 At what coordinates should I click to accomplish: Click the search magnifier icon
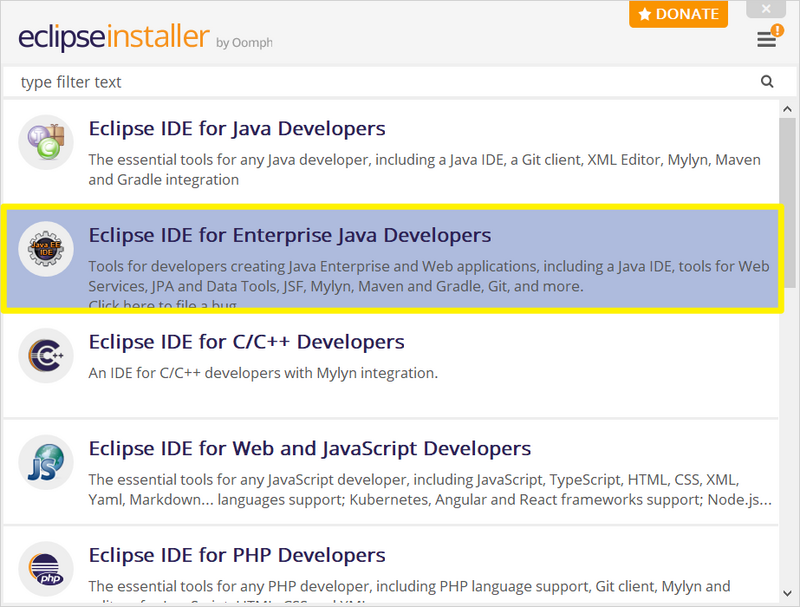pyautogui.click(x=766, y=81)
